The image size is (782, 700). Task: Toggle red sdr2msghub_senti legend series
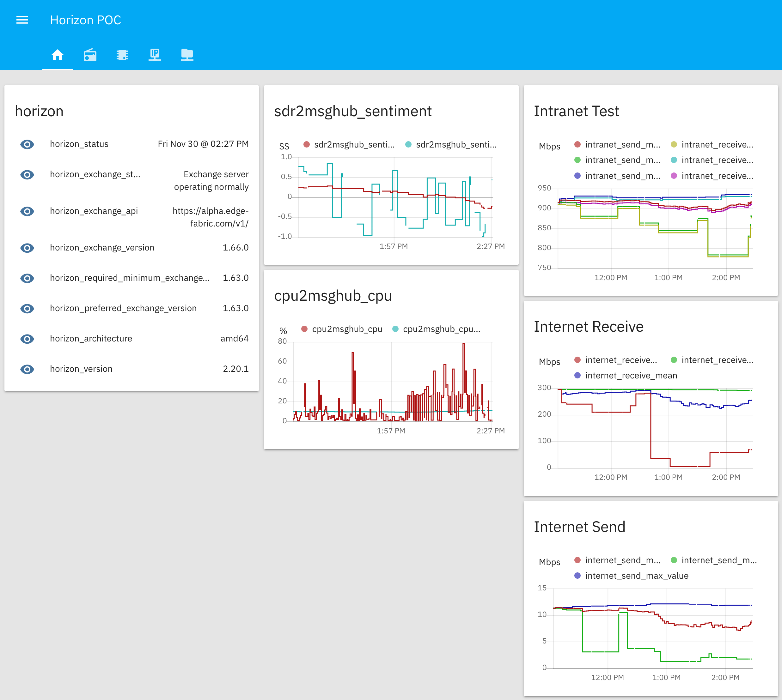click(349, 145)
